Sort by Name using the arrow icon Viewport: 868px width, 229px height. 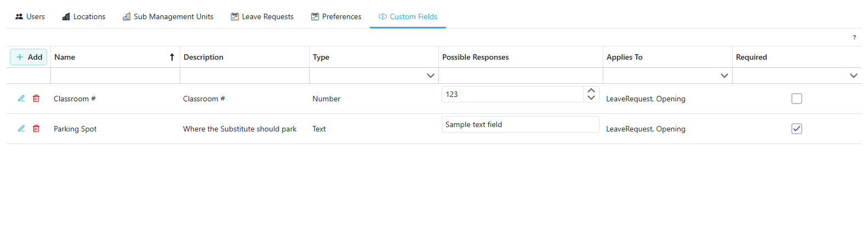(x=172, y=57)
